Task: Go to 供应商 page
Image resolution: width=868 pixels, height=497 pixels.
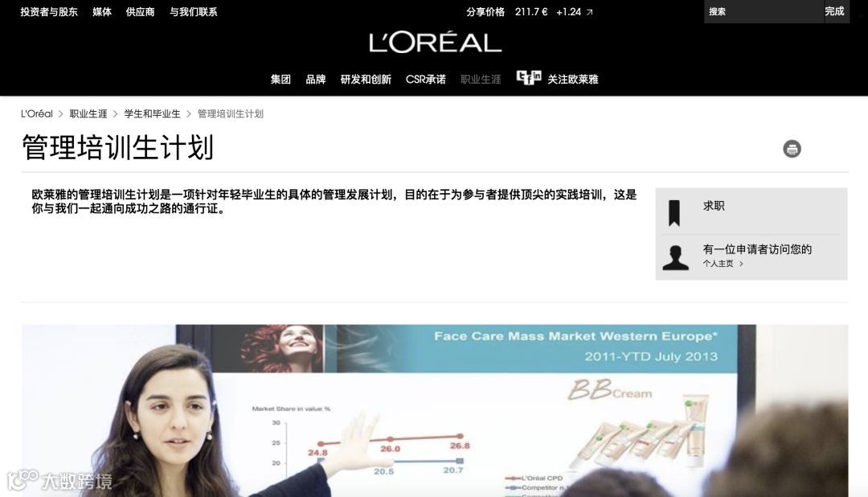Action: (140, 11)
